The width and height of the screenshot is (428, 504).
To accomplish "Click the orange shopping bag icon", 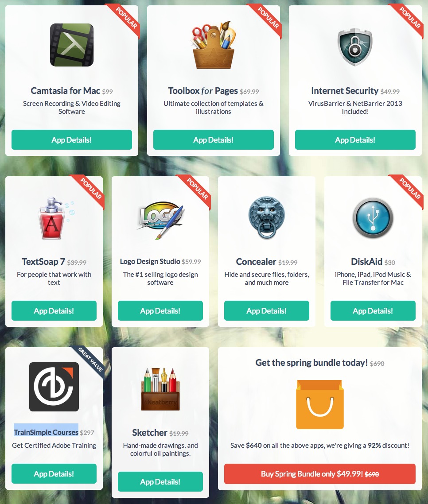I will click(319, 404).
